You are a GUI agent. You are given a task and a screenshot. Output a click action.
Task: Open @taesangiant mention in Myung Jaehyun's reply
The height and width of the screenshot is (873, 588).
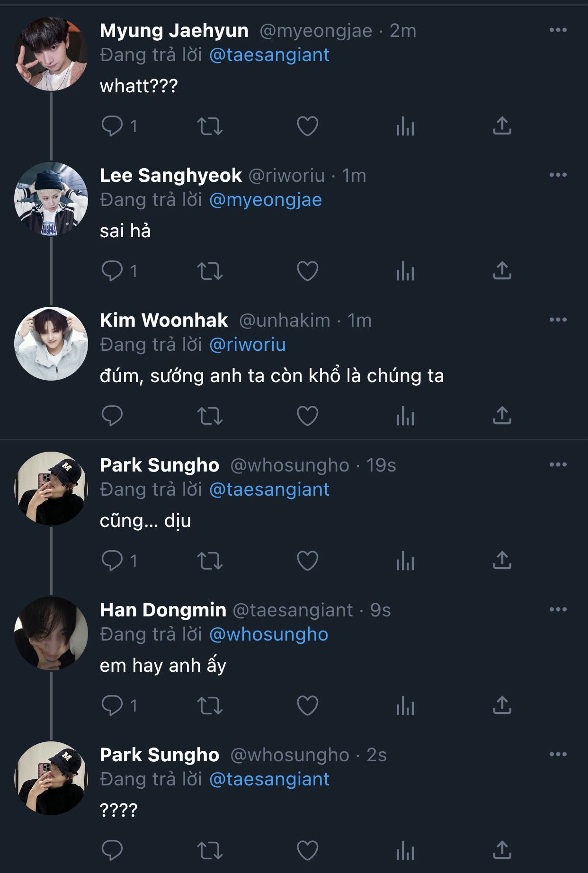(x=269, y=55)
